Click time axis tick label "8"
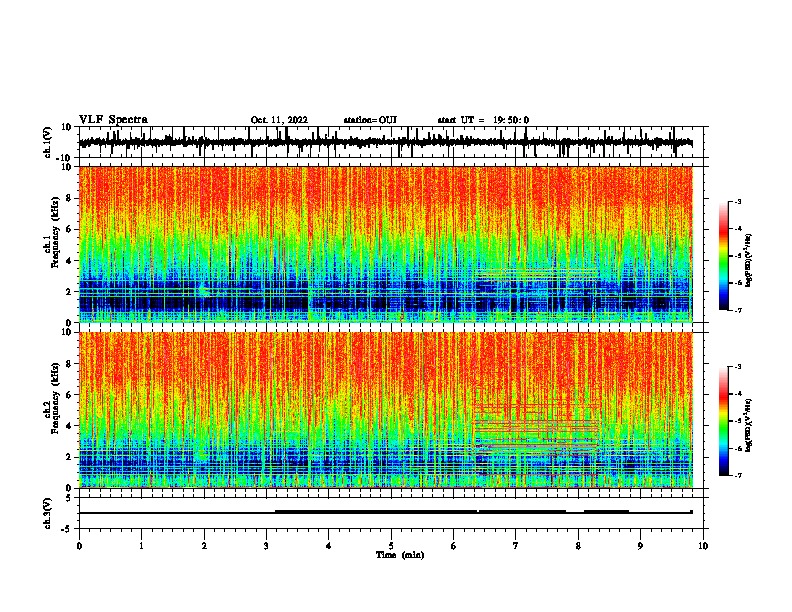This screenshot has width=792, height=612. coord(578,546)
